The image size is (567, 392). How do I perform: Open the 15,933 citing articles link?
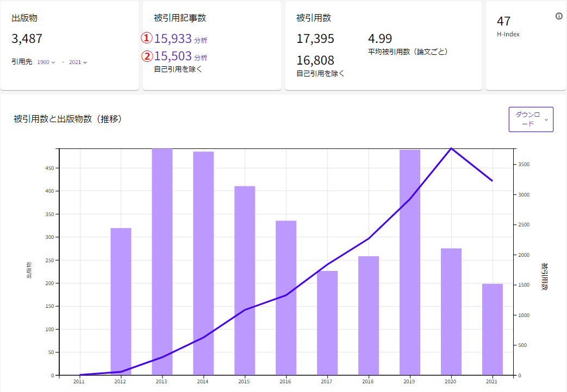173,39
